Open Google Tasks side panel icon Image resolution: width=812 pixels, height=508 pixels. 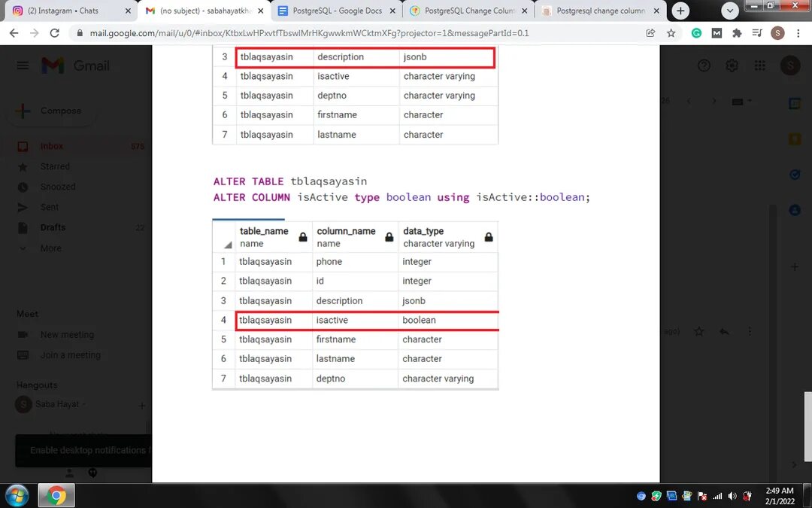point(795,175)
